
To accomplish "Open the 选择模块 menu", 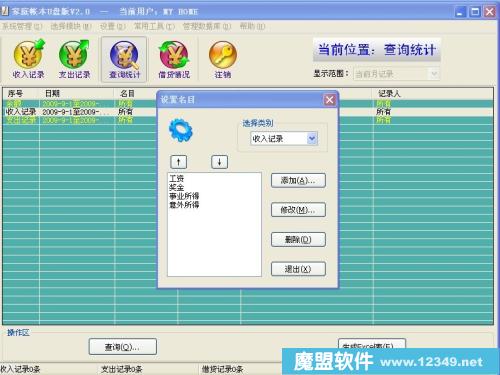I will (71, 26).
